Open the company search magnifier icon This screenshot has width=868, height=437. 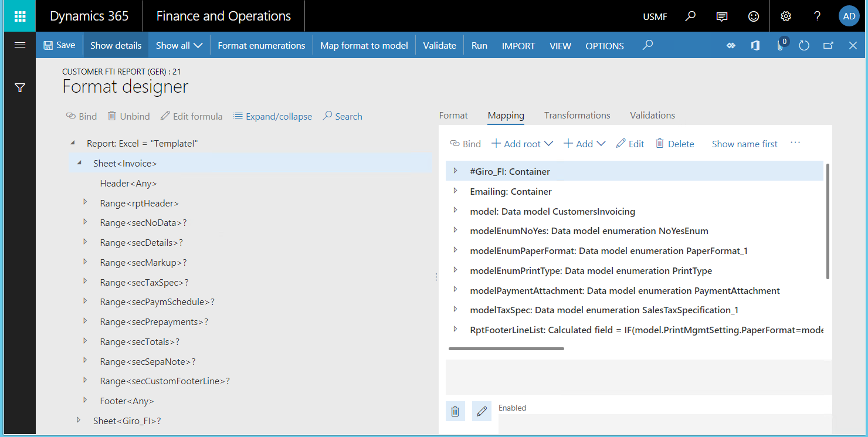click(690, 16)
